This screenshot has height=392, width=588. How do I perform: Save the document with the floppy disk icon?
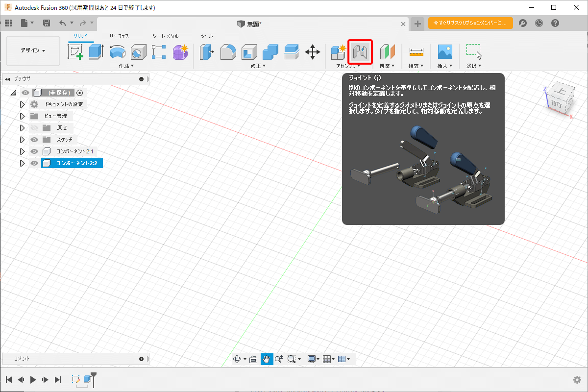tap(47, 23)
